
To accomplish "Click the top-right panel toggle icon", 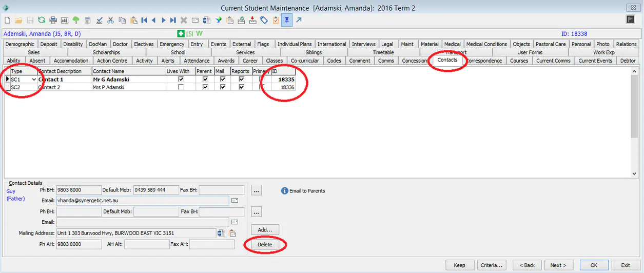I will pos(631,19).
